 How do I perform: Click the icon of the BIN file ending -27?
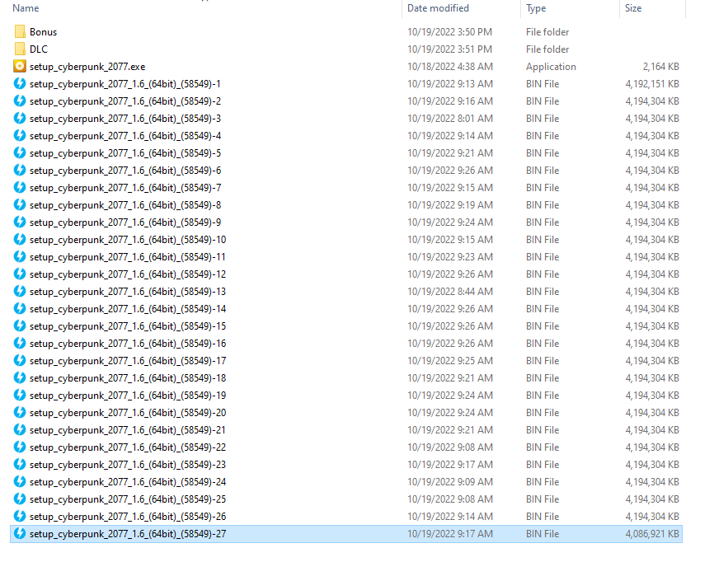point(20,534)
